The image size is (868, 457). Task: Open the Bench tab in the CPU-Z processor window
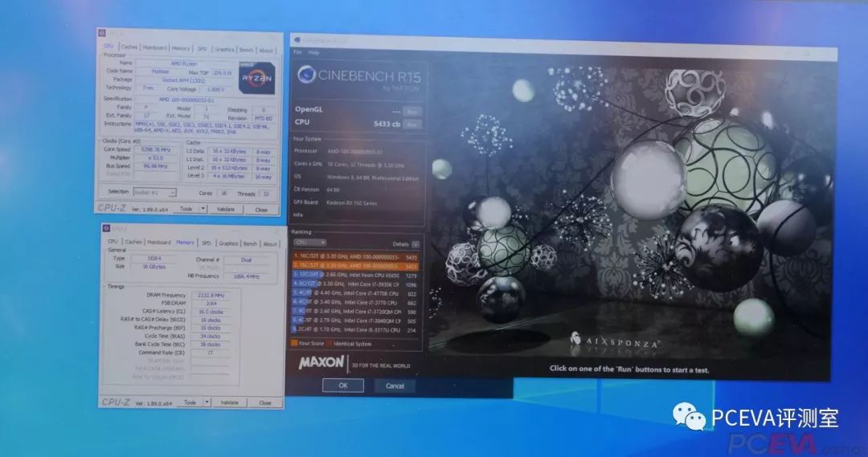247,50
